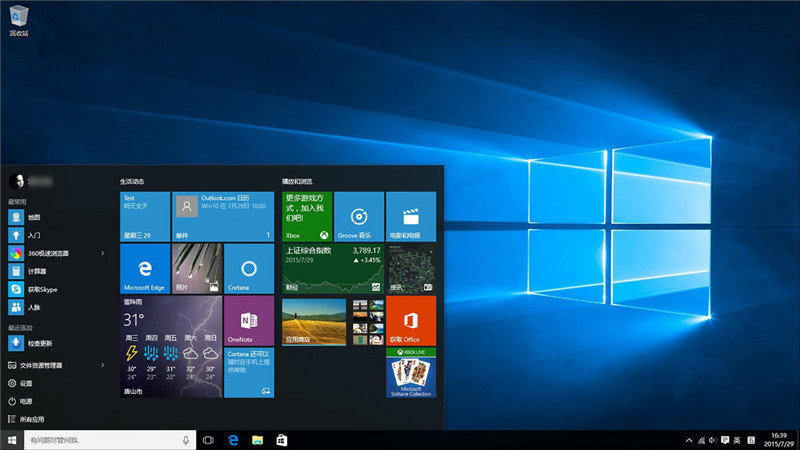
Task: Launch the Xbox tile
Action: click(307, 216)
